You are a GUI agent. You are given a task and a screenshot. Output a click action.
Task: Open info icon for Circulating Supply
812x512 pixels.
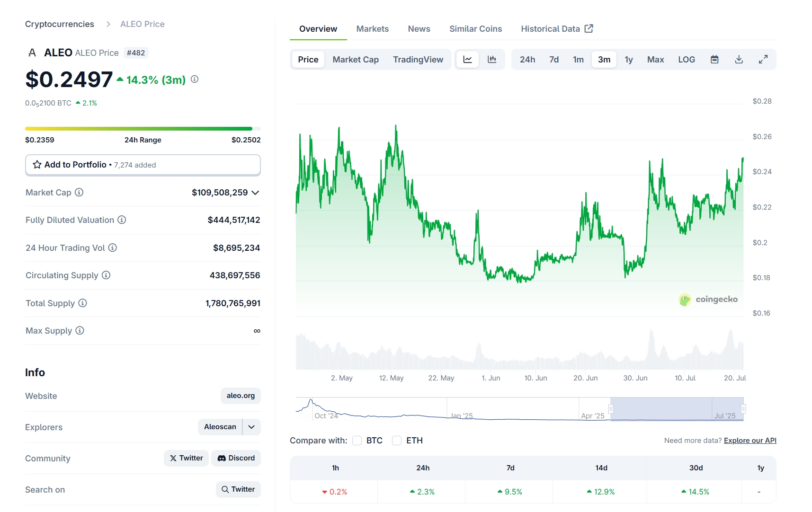(x=106, y=275)
